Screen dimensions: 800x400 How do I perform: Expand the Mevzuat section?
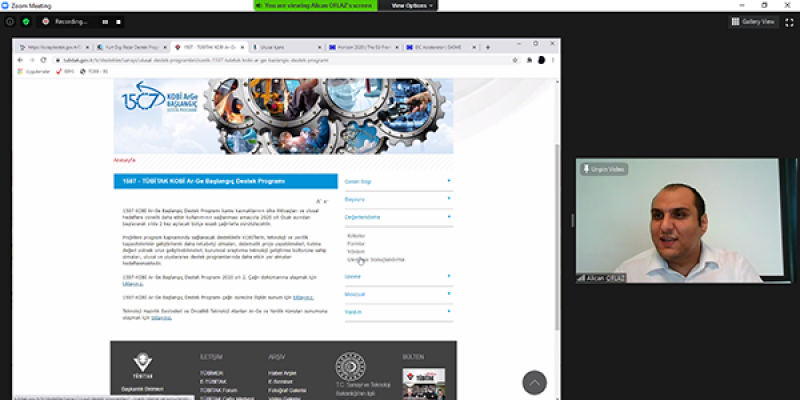tap(398, 294)
